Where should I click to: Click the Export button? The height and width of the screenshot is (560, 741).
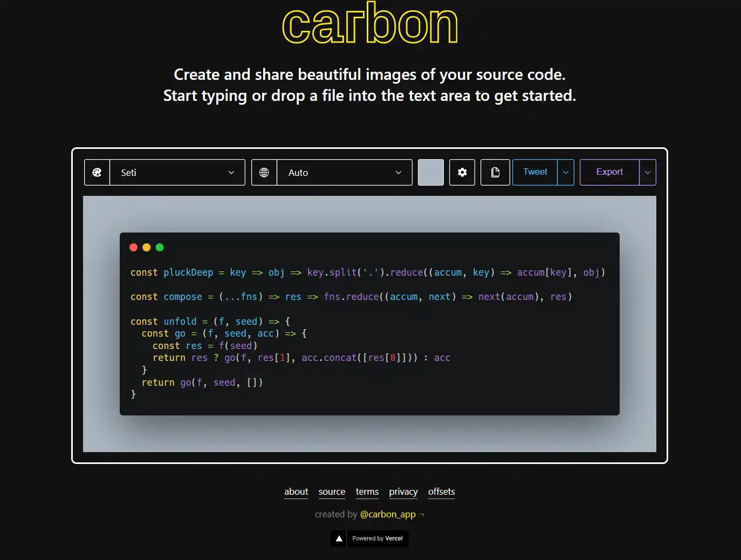click(x=609, y=172)
